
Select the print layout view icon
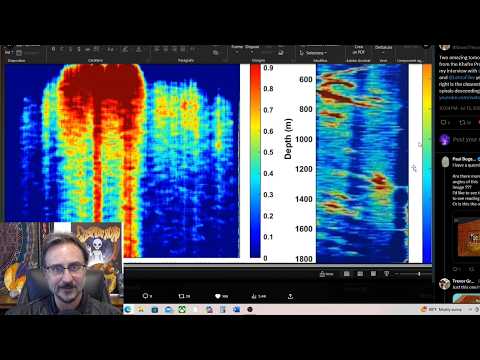point(360,274)
